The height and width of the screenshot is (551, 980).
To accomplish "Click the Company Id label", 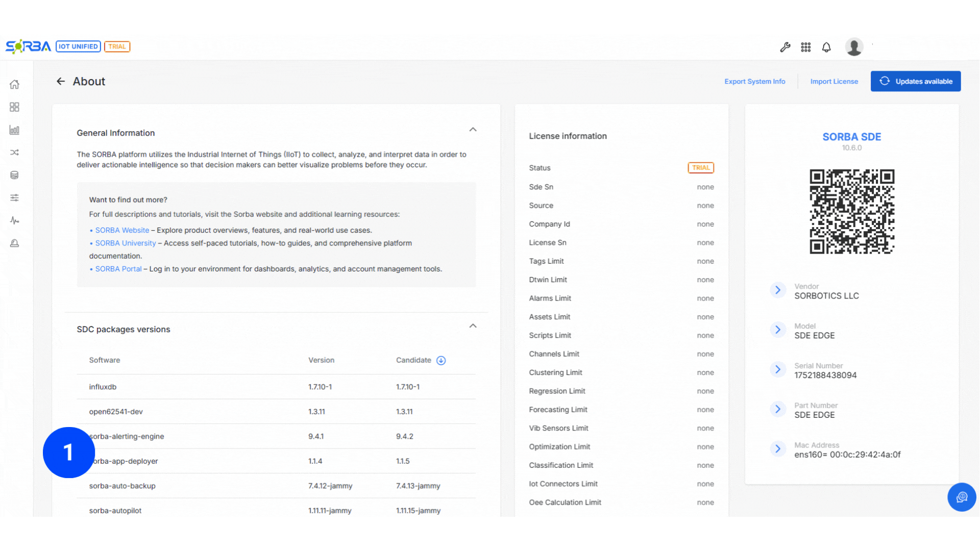I will [549, 224].
